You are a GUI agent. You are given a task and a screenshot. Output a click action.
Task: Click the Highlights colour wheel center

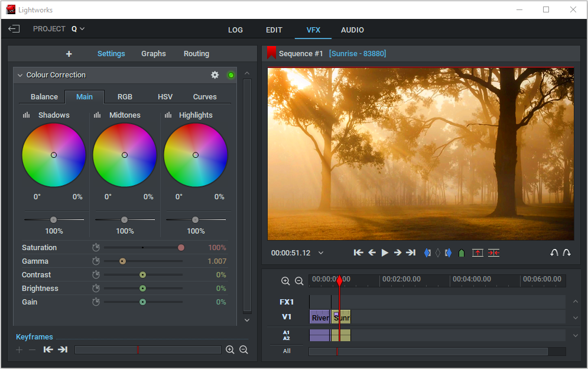pos(196,155)
